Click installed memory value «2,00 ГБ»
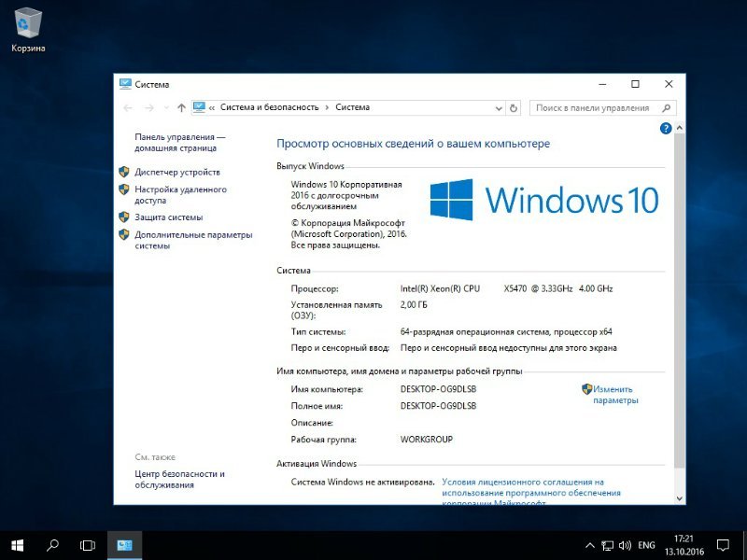Screen dimensions: 747x560 pyautogui.click(x=414, y=305)
